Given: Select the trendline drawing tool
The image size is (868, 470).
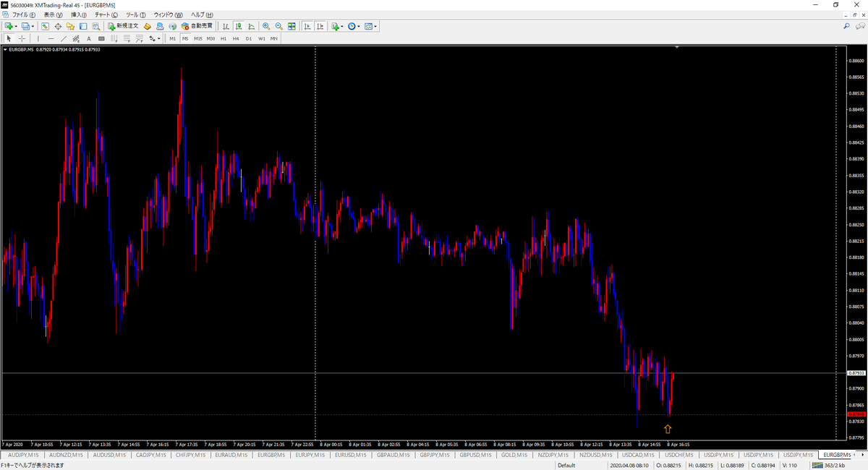Looking at the screenshot, I should (x=64, y=38).
